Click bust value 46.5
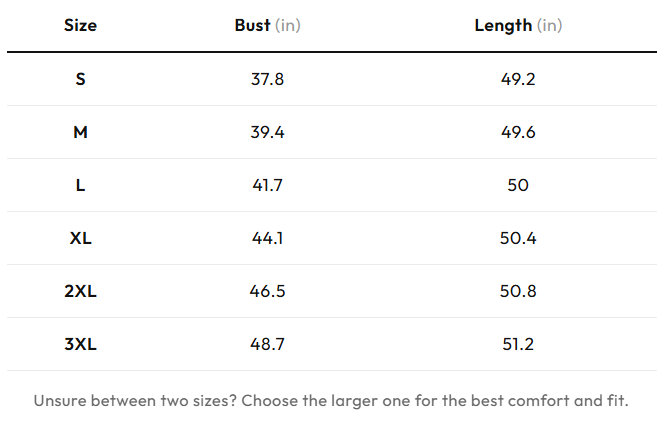Screen dimensions: 661x422 (x=267, y=291)
